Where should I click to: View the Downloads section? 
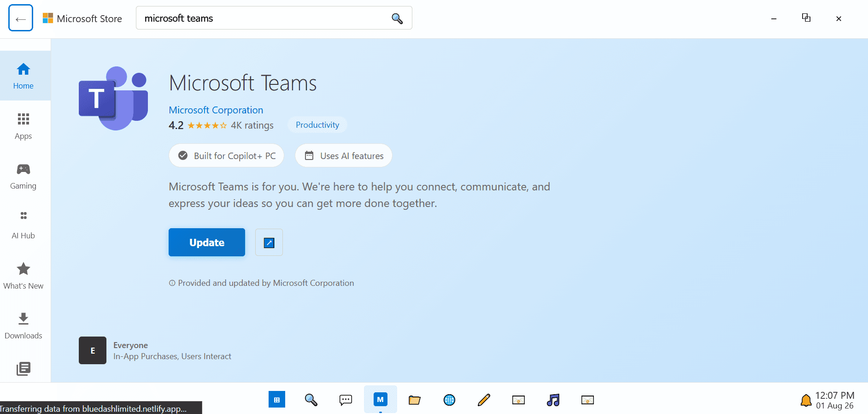tap(23, 326)
